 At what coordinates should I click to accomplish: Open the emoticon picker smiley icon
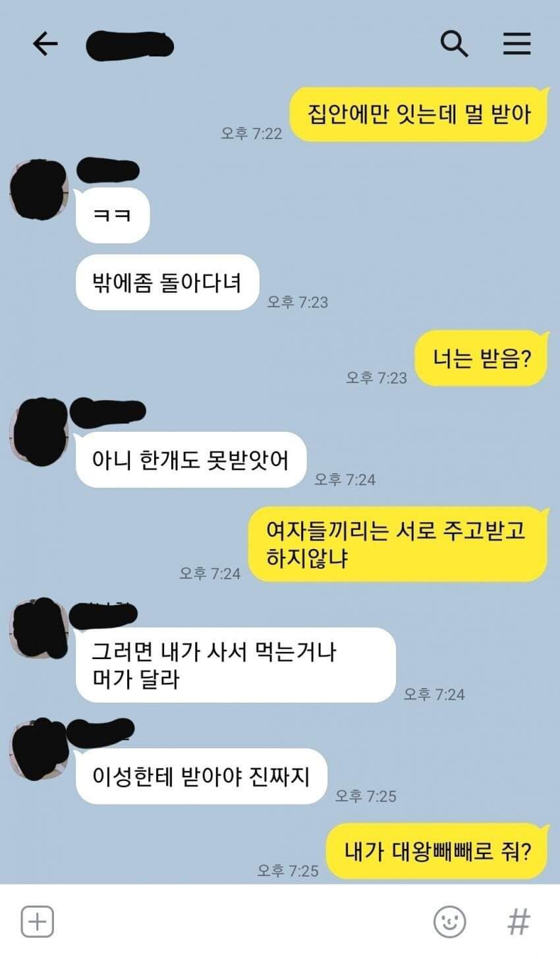450,921
